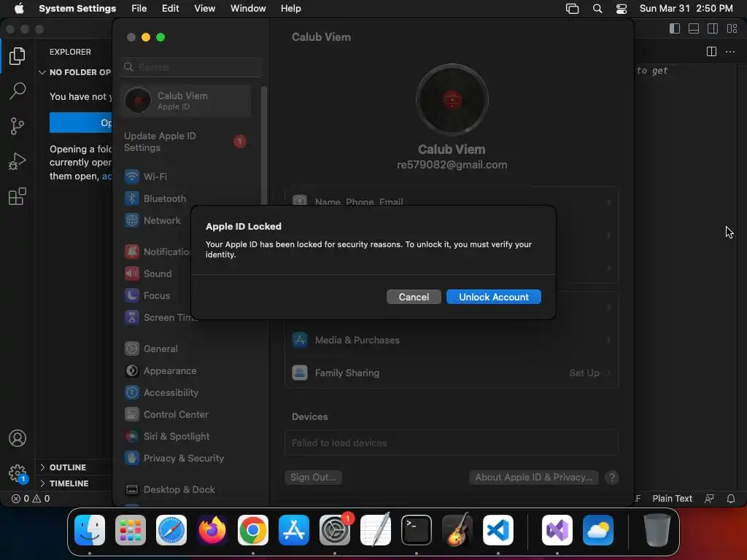Toggle VS Code bottom panel layout icon
This screenshot has height=560, width=747.
coord(694,28)
